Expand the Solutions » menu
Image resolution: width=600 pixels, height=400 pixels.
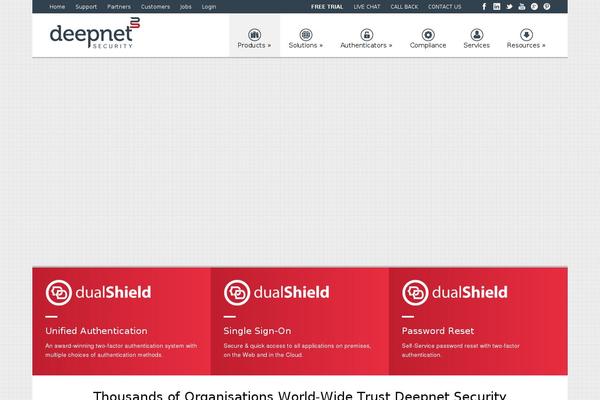pos(306,45)
